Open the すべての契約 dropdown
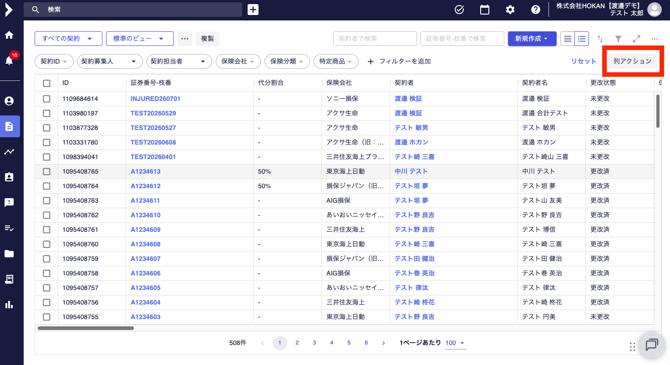Screen dimensions: 670x365 pos(68,38)
